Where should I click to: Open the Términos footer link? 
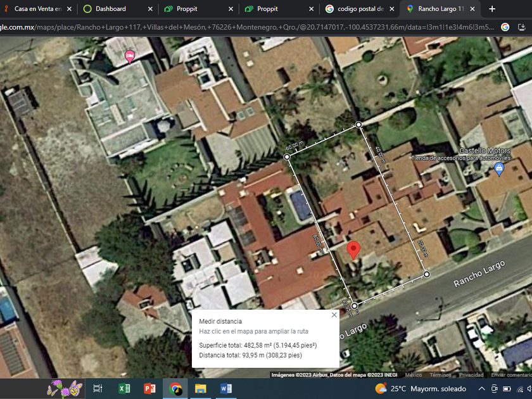(440, 375)
